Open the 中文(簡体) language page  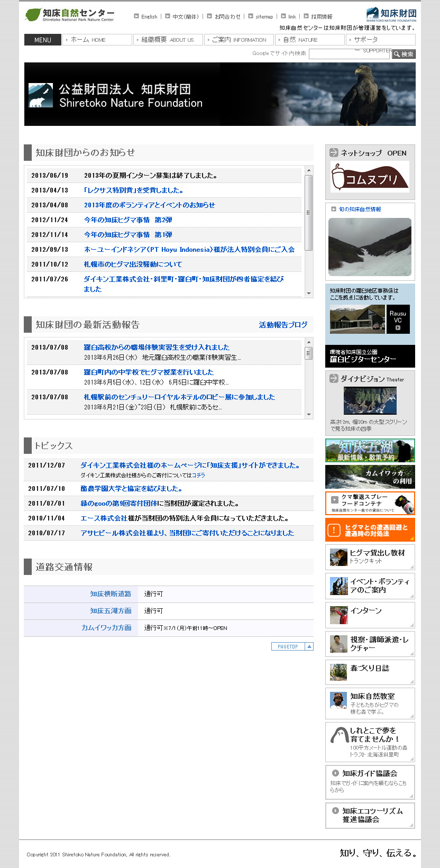tap(186, 17)
